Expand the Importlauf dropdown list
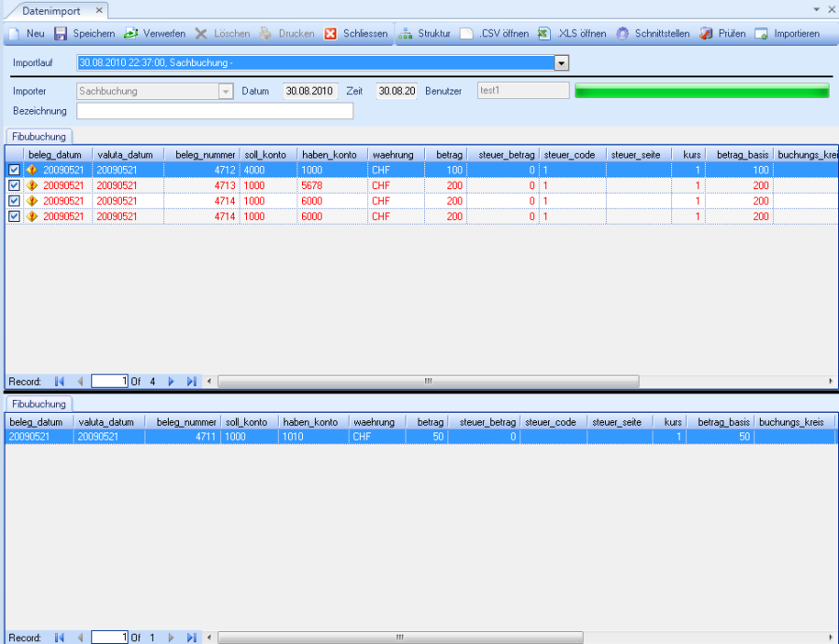This screenshot has width=839, height=644. click(561, 63)
